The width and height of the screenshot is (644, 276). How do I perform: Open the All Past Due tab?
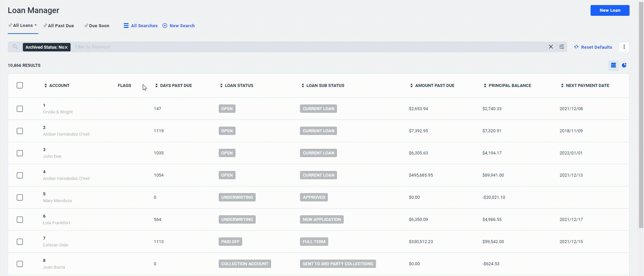(61, 26)
